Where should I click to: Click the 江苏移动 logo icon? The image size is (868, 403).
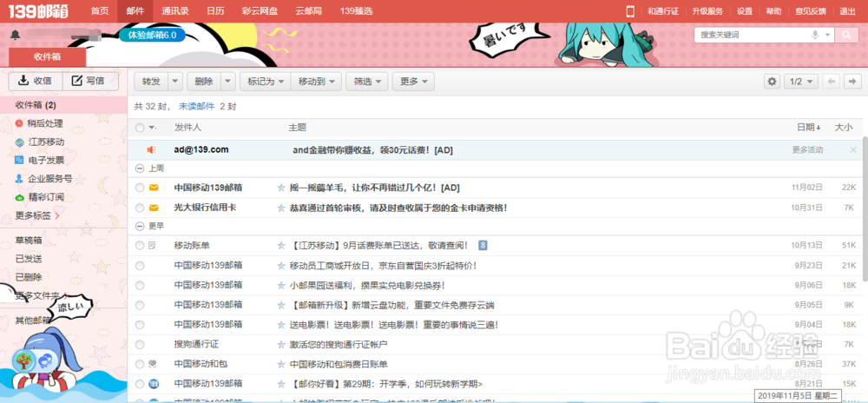[19, 142]
